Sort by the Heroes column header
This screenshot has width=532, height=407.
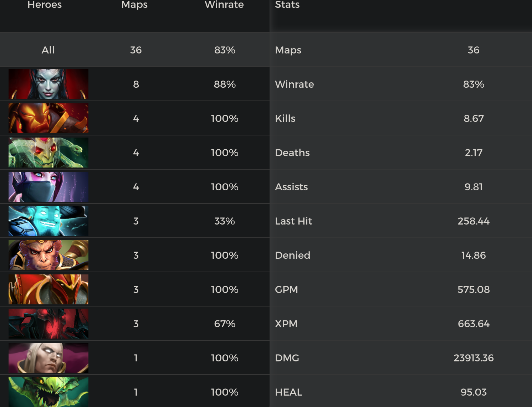pyautogui.click(x=45, y=5)
